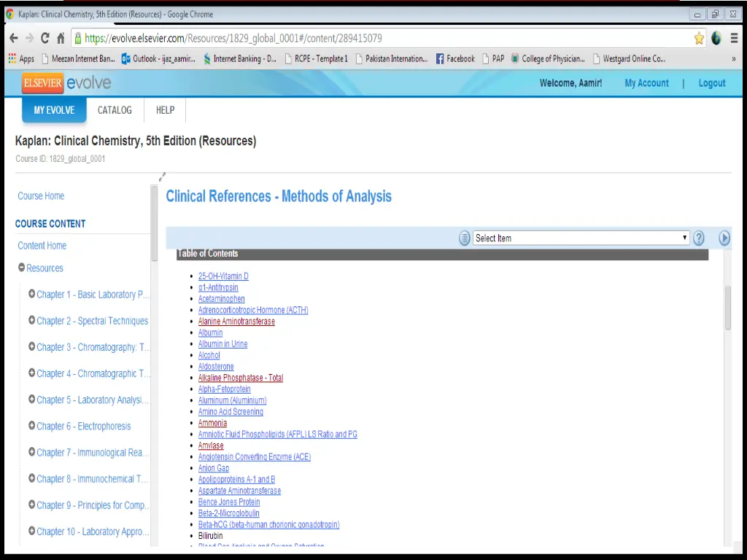Open the Pakistan International bookmark
This screenshot has height=560, width=747.
[392, 58]
